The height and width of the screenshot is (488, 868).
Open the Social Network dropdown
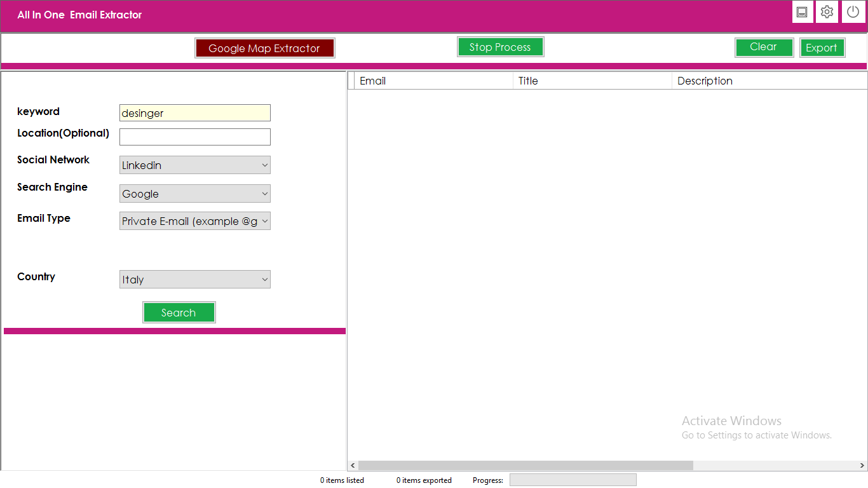point(195,165)
